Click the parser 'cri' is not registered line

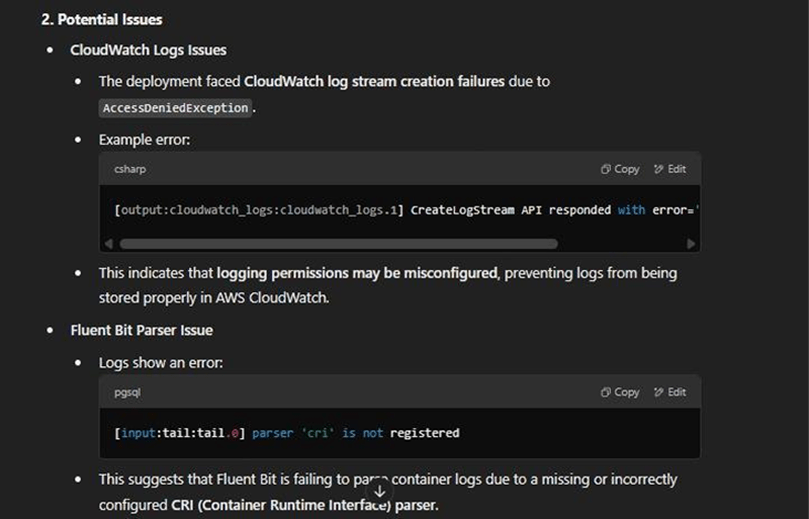tap(286, 433)
